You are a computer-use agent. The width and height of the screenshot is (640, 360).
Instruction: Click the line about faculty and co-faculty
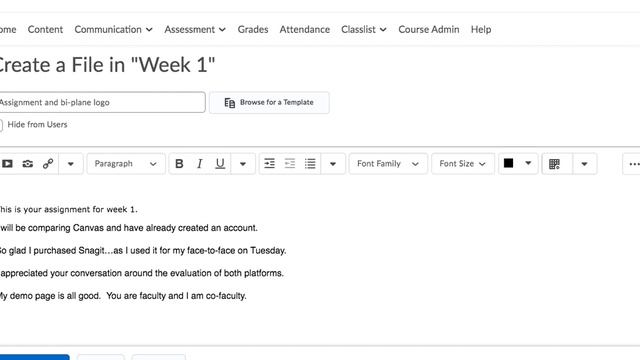123,296
